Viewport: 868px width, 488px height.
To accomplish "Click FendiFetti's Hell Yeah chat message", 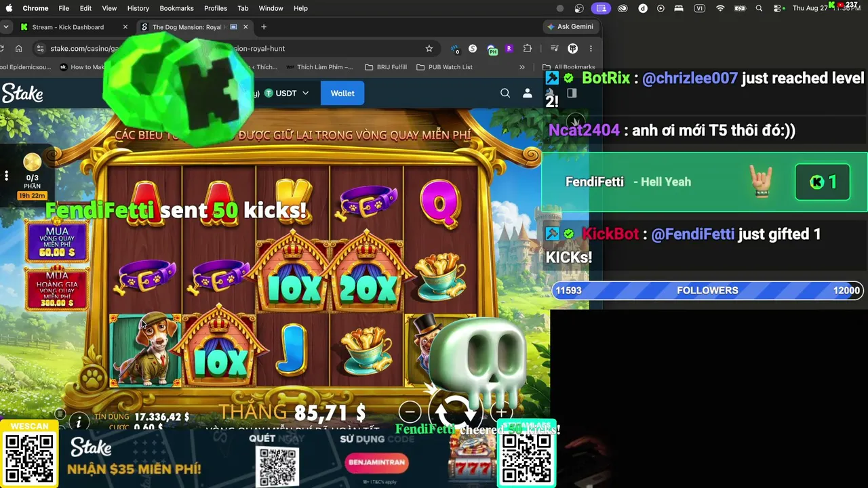I will pos(705,182).
